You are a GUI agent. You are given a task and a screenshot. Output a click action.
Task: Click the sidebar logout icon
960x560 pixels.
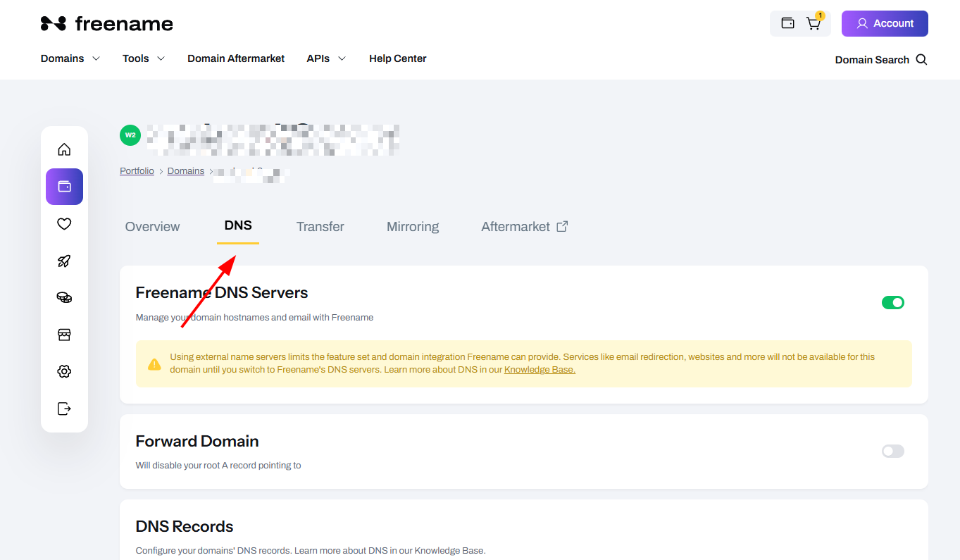click(x=64, y=409)
